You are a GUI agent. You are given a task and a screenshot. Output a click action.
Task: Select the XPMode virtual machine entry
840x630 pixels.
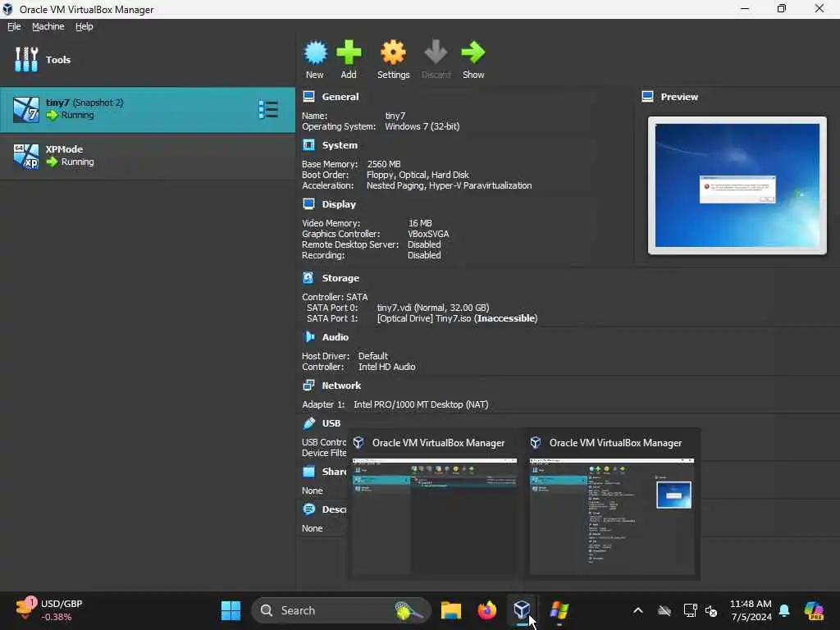click(x=148, y=156)
